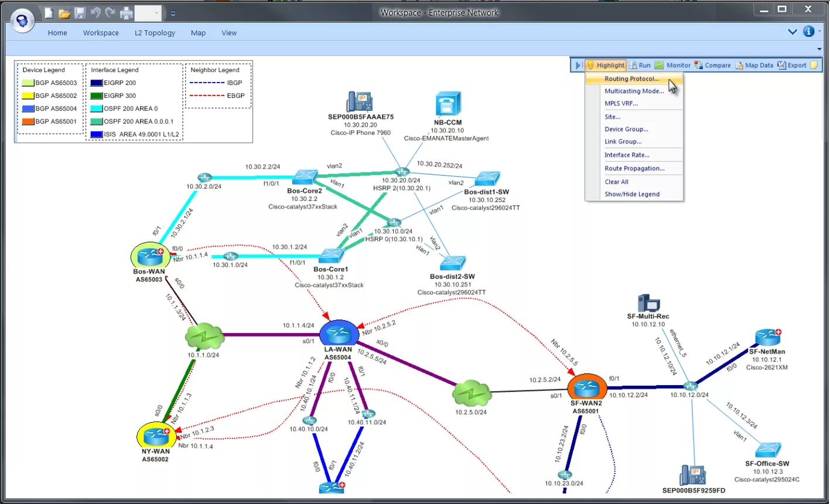
Task: Create a new document from quick toolbar
Action: 49,12
